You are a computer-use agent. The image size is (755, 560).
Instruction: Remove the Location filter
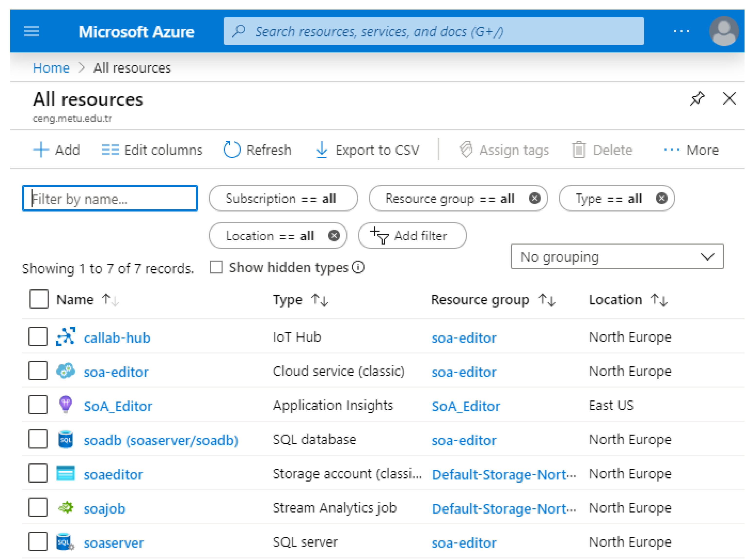click(x=334, y=235)
